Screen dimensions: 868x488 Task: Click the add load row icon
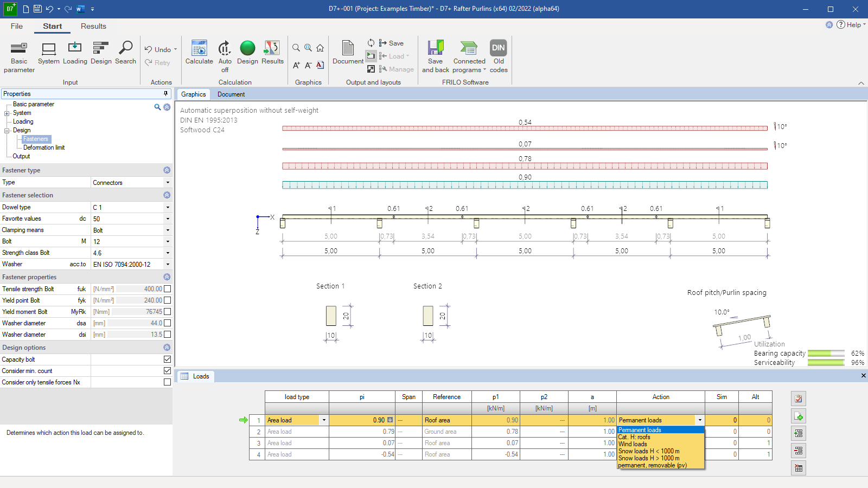point(799,416)
